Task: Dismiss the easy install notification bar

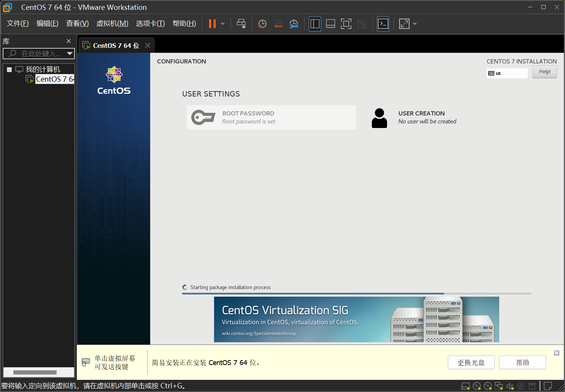Action: click(x=557, y=353)
